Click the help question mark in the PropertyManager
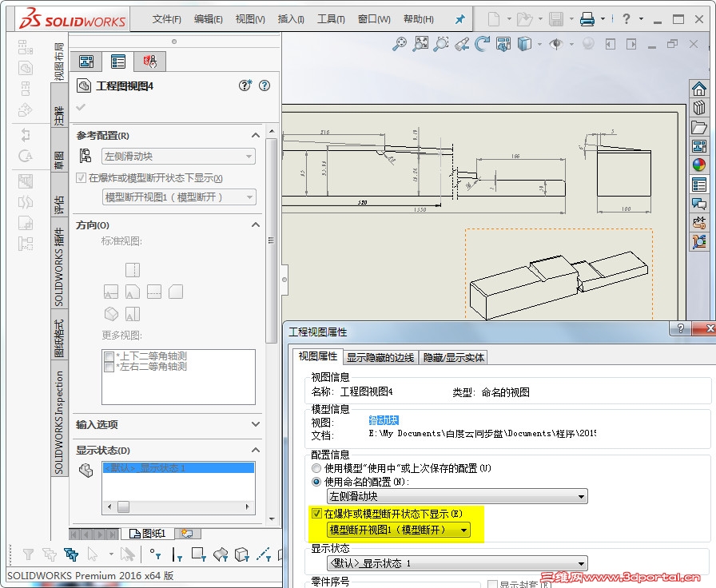This screenshot has height=588, width=716. 265,85
